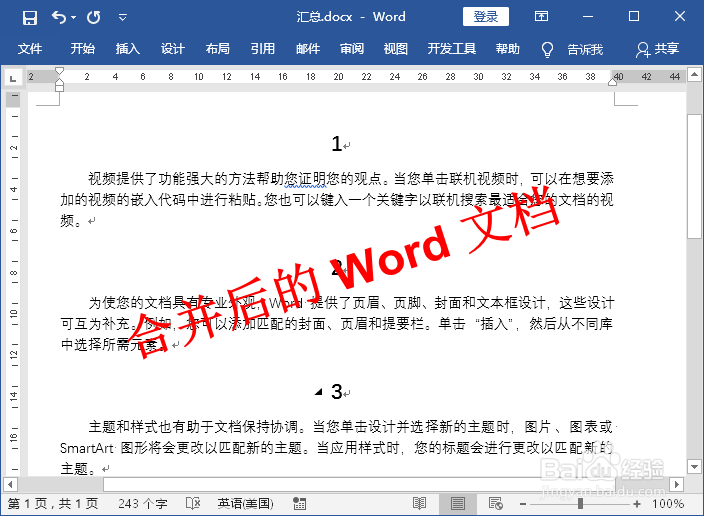Click the text 视频提供了功能强大的方法
The image size is (704, 516).
172,179
